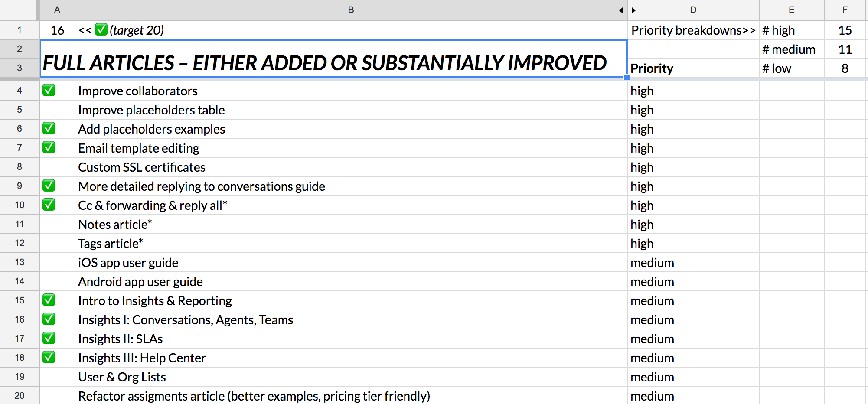Click checkmark next to Add placeholders examples
Viewport: 868px width, 404px height.
(x=49, y=129)
